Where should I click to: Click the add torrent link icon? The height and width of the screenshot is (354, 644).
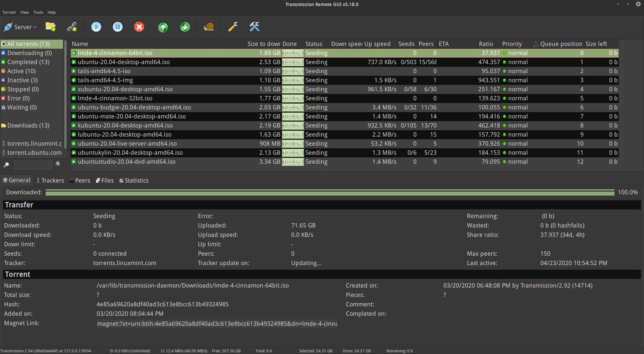(72, 27)
